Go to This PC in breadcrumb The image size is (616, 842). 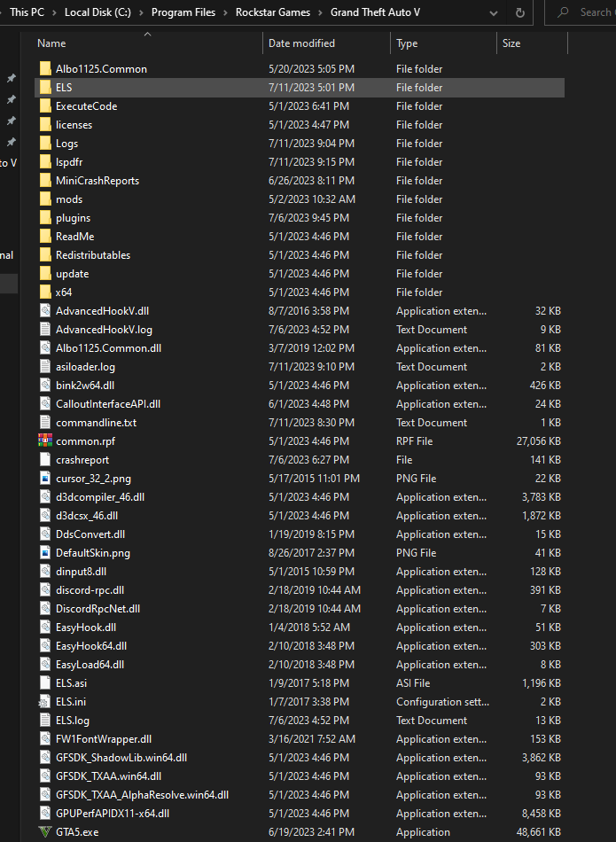pyautogui.click(x=27, y=12)
